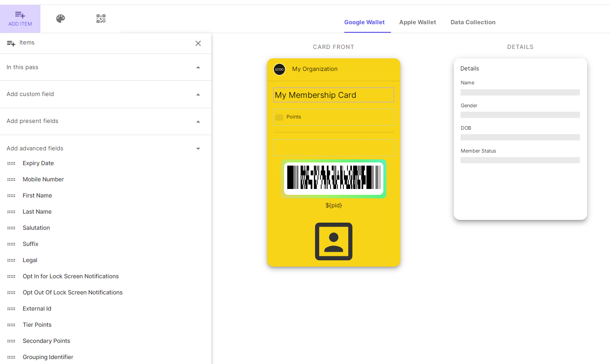Grab the drag handle for Grouping Identifier
The width and height of the screenshot is (610, 364).
pos(11,357)
